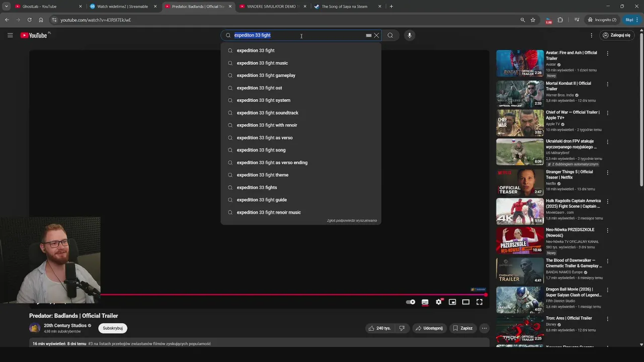The height and width of the screenshot is (362, 644).
Task: Close the Predator: Badlands tab
Action: click(230, 7)
